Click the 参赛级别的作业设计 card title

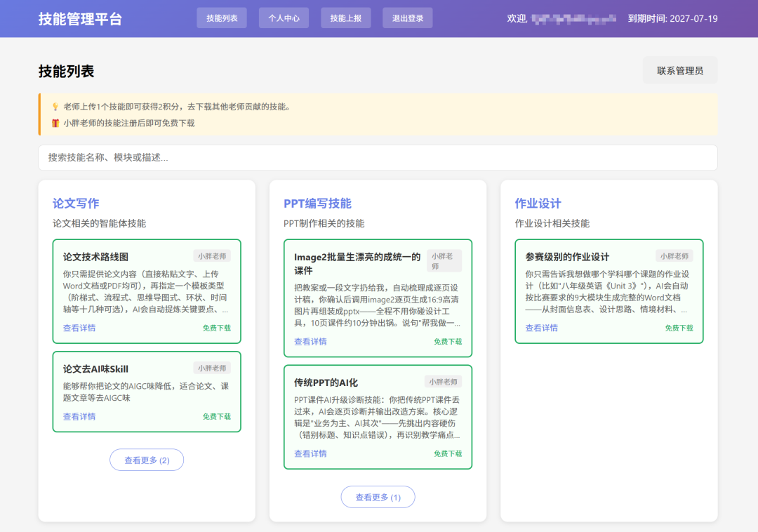tap(567, 257)
